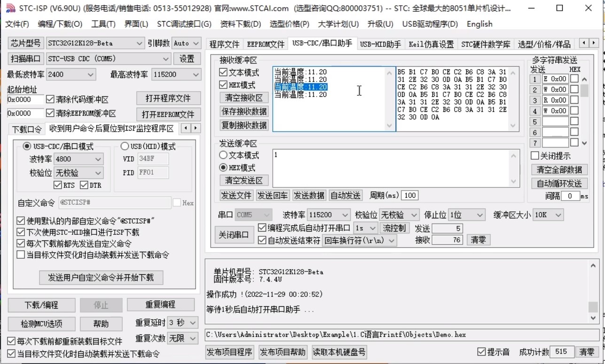This screenshot has height=364, width=605.
Task: Toggle HEX模式 in receive buffer
Action: point(223,85)
